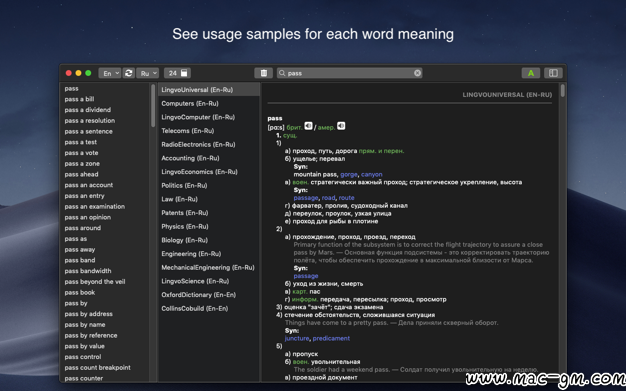Select pass by reference entry
Viewport: 626px width, 391px height.
pyautogui.click(x=91, y=335)
